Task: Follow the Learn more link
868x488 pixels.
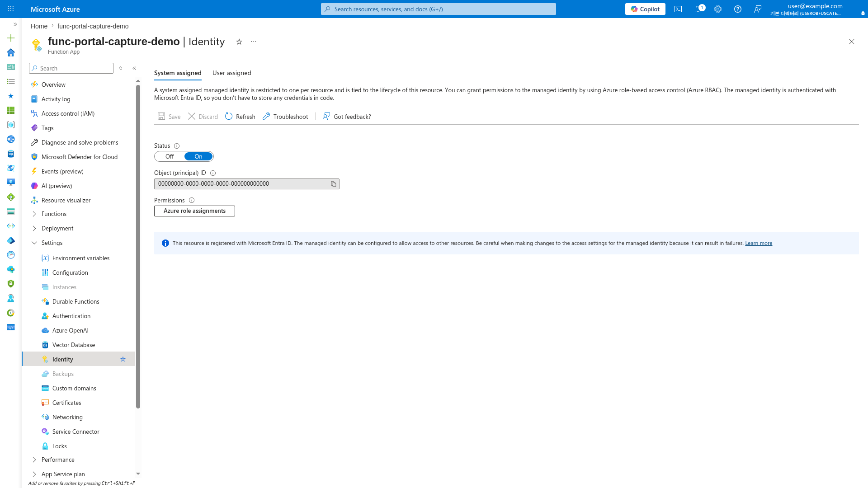Action: pyautogui.click(x=759, y=243)
